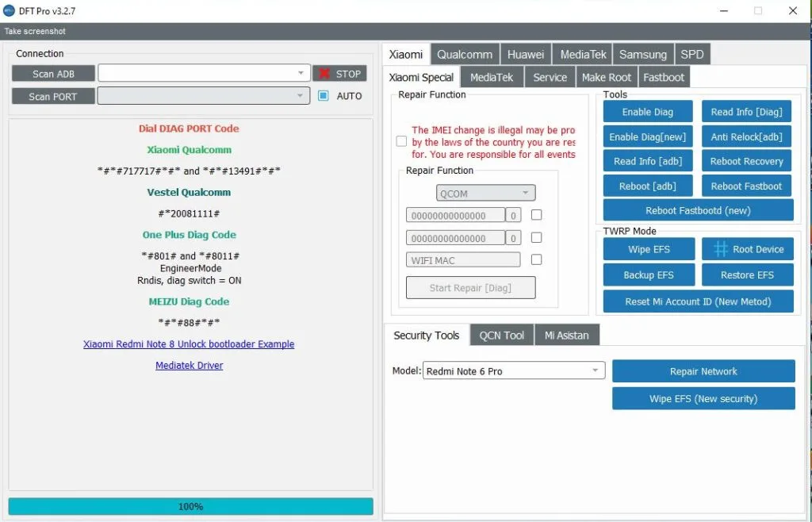Click the Enable Diag button
Screen dimensions: 812x522
point(647,112)
